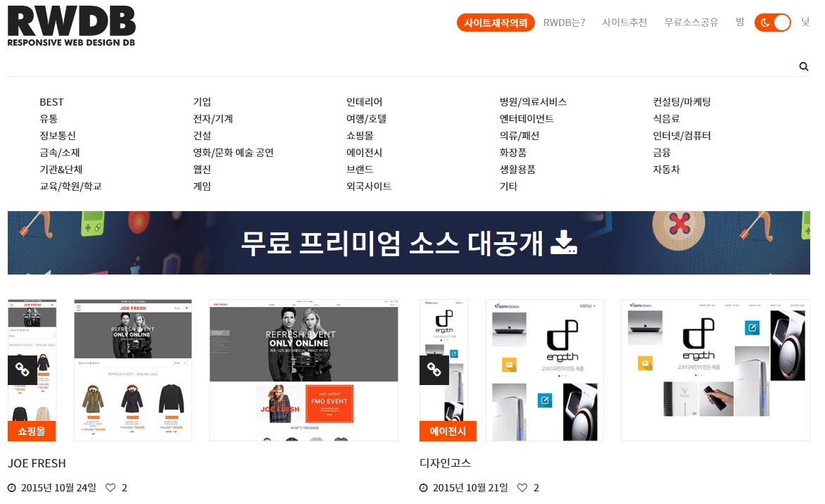This screenshot has height=504, width=825.
Task: Select the 유통 category
Action: [49, 119]
